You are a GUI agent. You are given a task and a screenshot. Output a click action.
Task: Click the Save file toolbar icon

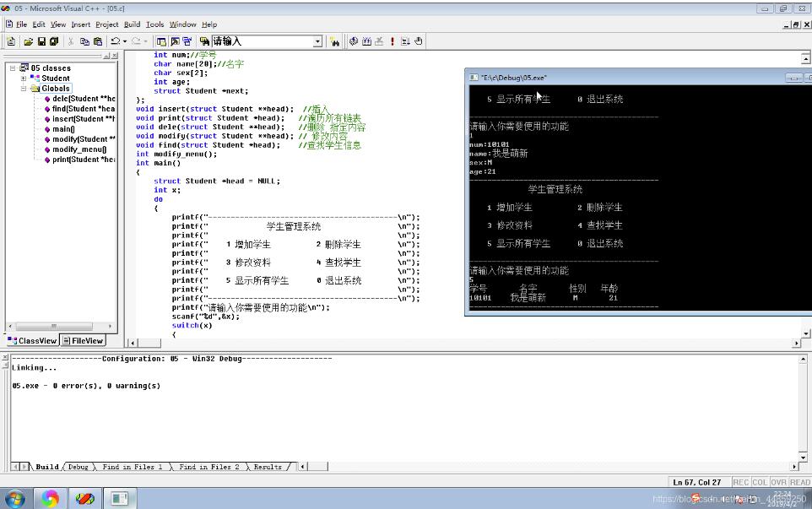pyautogui.click(x=41, y=41)
